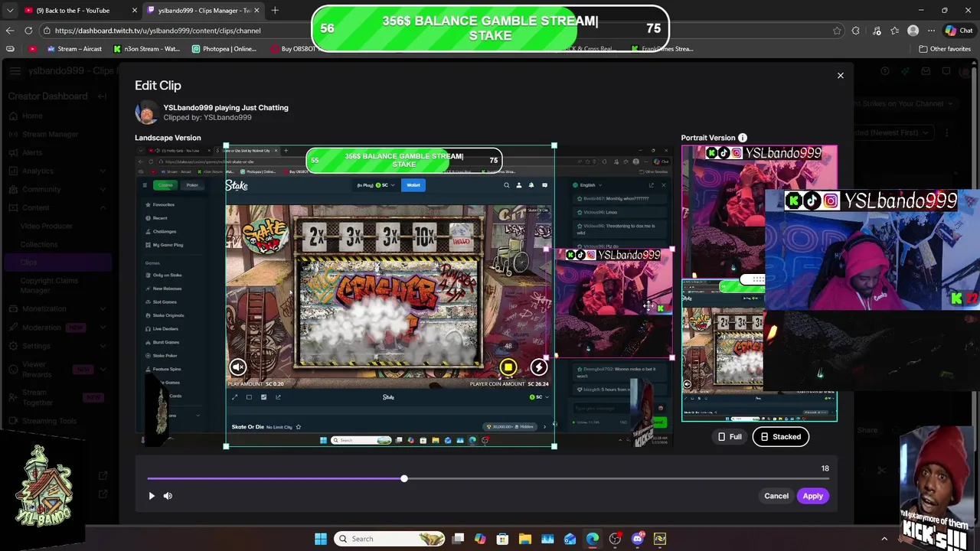Switch to Microsoft Edge in the taskbar
980x551 pixels.
[x=593, y=539]
